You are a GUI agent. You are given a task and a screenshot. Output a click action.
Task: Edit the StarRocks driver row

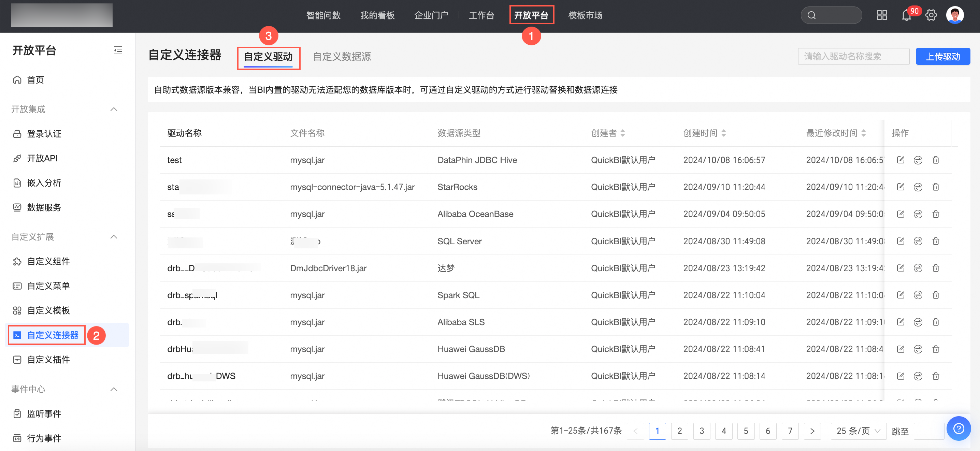tap(900, 187)
